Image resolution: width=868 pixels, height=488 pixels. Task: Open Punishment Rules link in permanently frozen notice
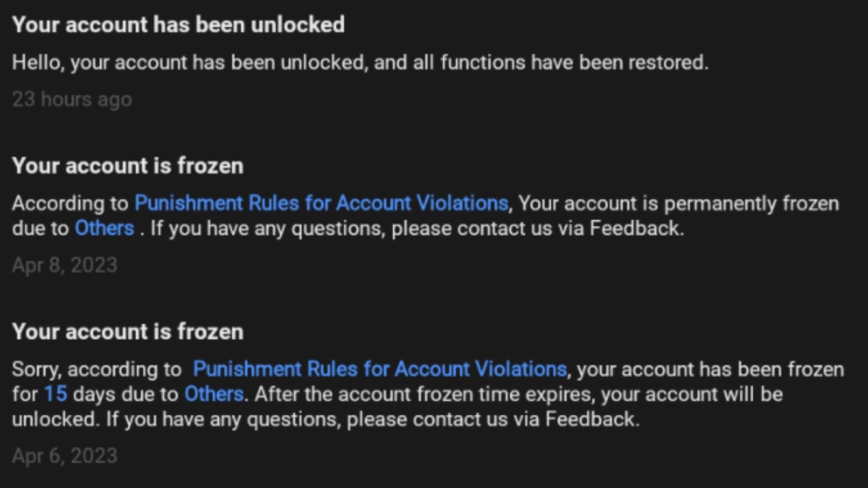pos(321,203)
